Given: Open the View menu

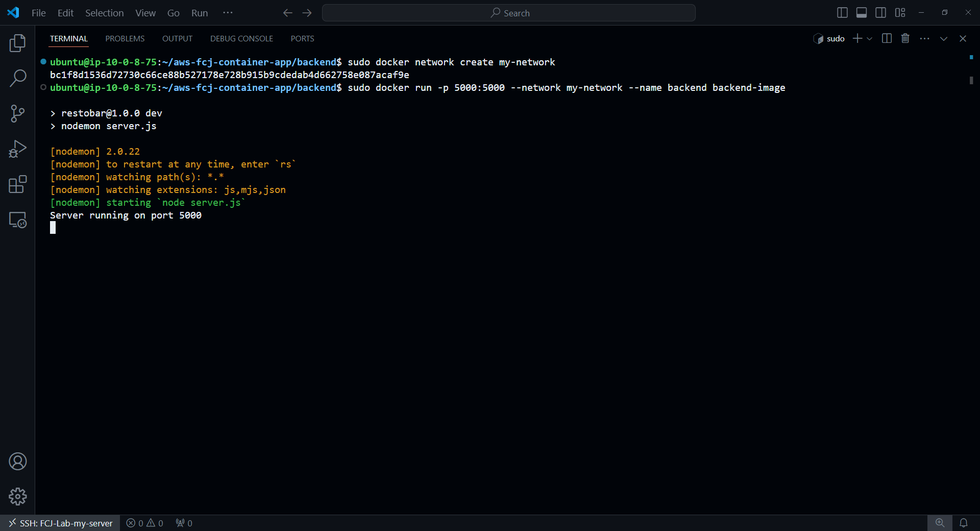Looking at the screenshot, I should [x=145, y=13].
